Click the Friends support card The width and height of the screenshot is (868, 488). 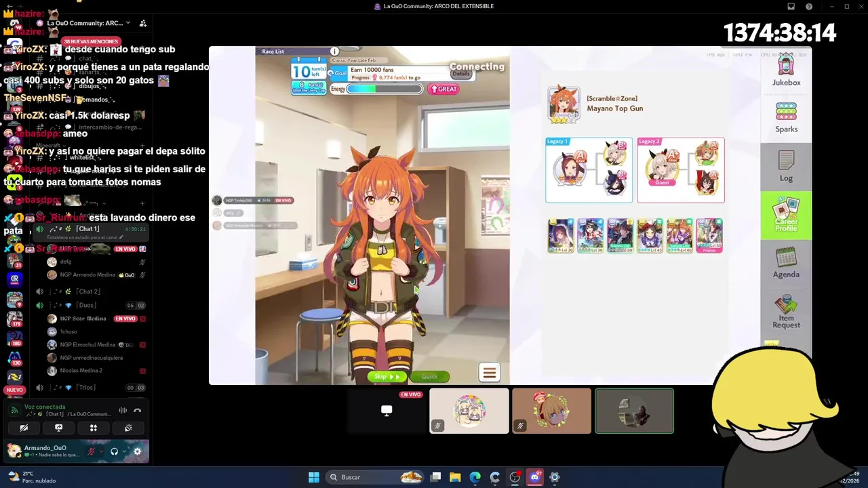pyautogui.click(x=709, y=236)
